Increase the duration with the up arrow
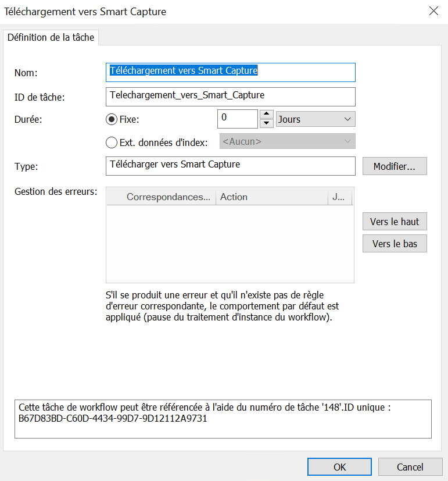The width and height of the screenshot is (448, 481). [267, 114]
